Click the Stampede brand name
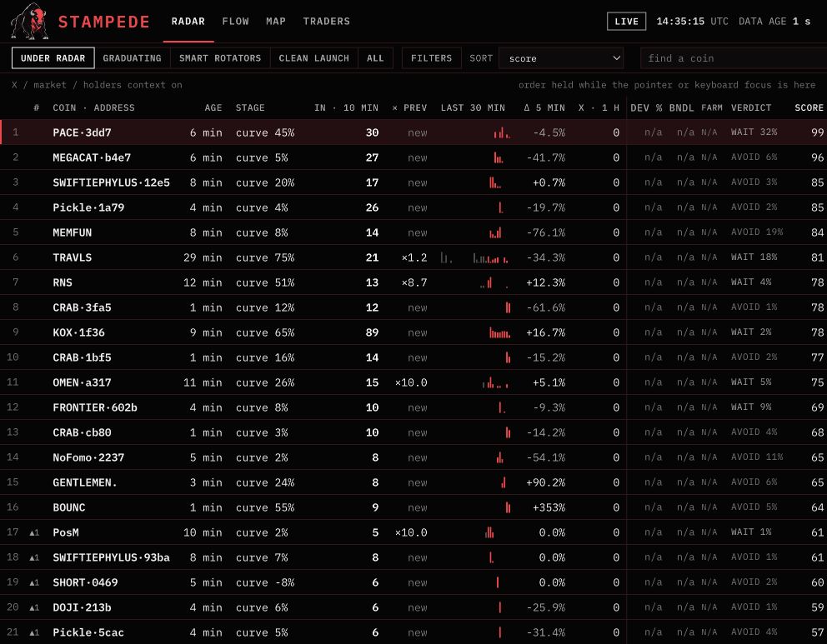The width and height of the screenshot is (827, 644). [104, 22]
